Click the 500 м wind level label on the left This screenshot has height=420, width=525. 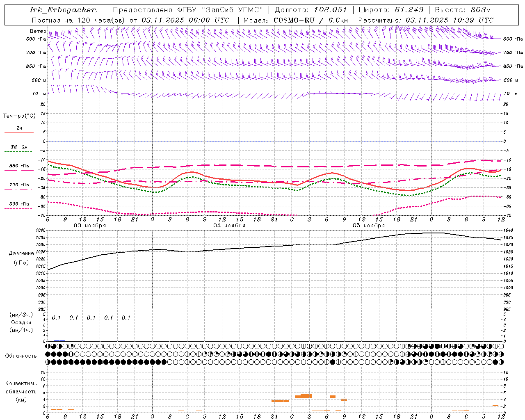(x=39, y=80)
